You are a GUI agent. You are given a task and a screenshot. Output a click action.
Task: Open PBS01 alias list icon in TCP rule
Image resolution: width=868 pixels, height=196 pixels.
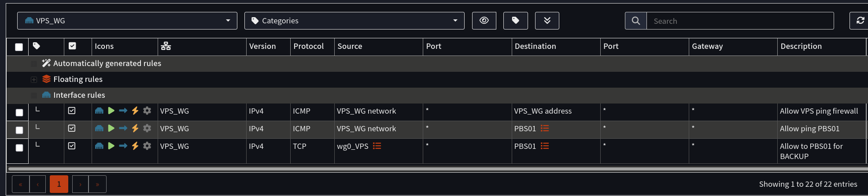pyautogui.click(x=545, y=146)
